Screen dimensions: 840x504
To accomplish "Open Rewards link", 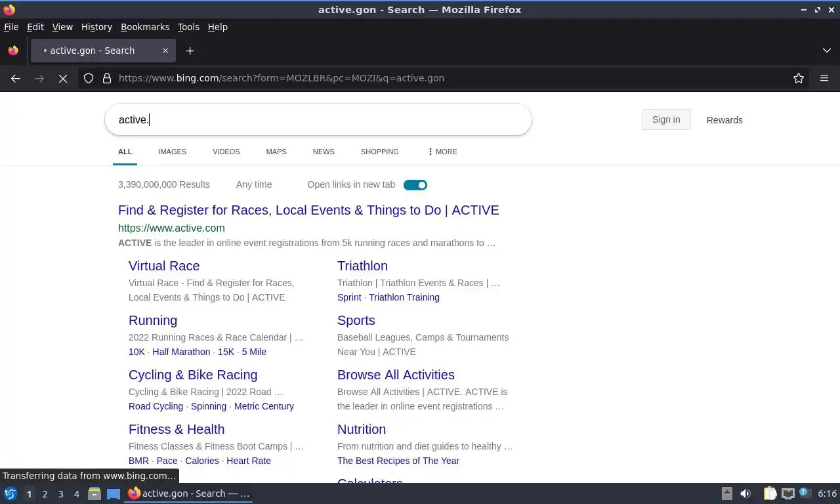I will pyautogui.click(x=724, y=120).
